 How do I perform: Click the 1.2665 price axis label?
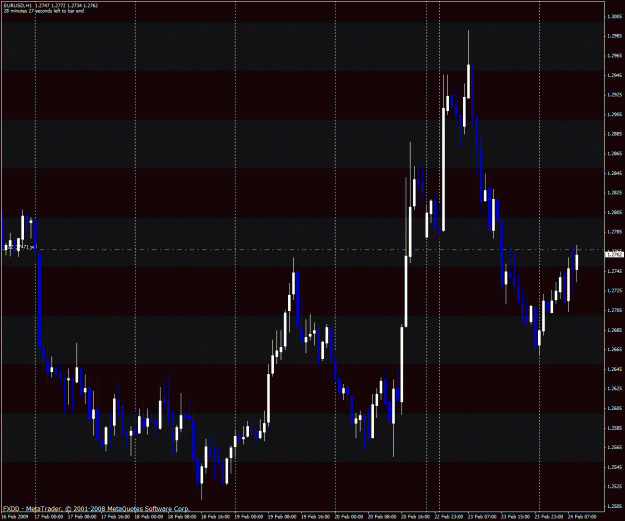614,350
